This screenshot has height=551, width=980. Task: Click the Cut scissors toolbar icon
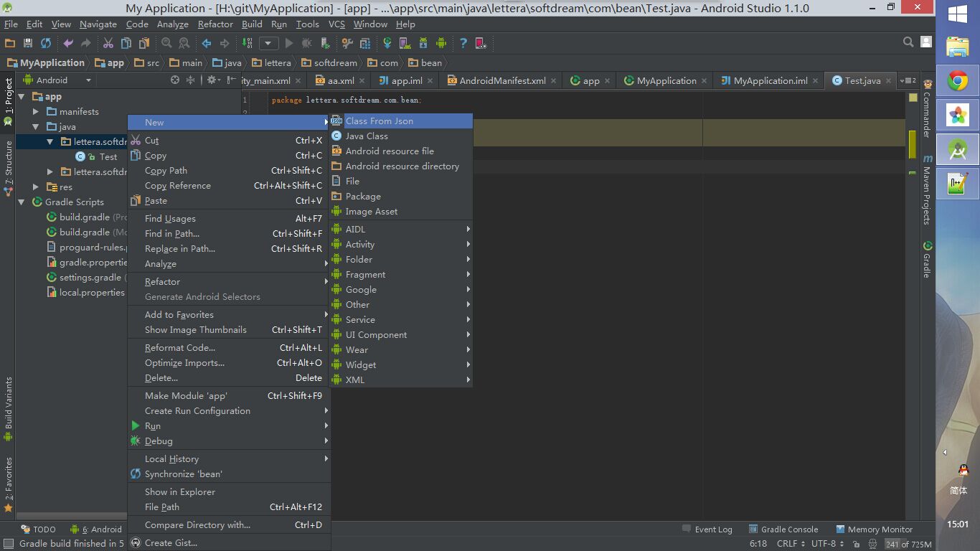coord(108,43)
